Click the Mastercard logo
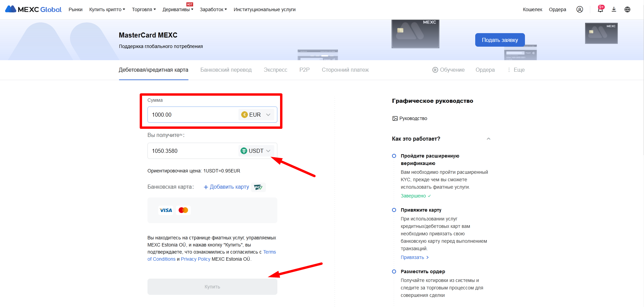The width and height of the screenshot is (644, 307). 183,210
